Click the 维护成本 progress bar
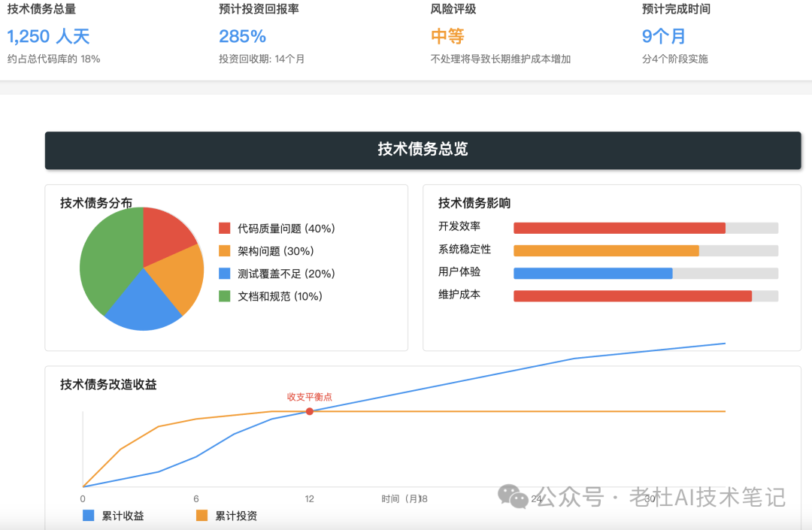The image size is (812, 530). 646,296
